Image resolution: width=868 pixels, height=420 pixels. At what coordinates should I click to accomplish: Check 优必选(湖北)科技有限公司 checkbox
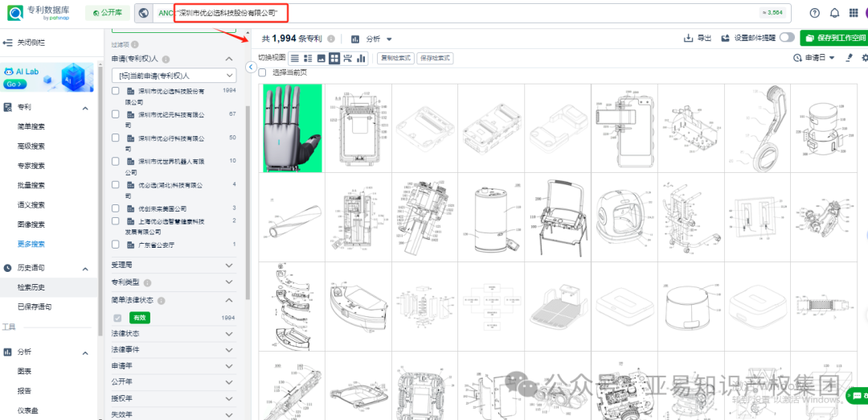[116, 184]
